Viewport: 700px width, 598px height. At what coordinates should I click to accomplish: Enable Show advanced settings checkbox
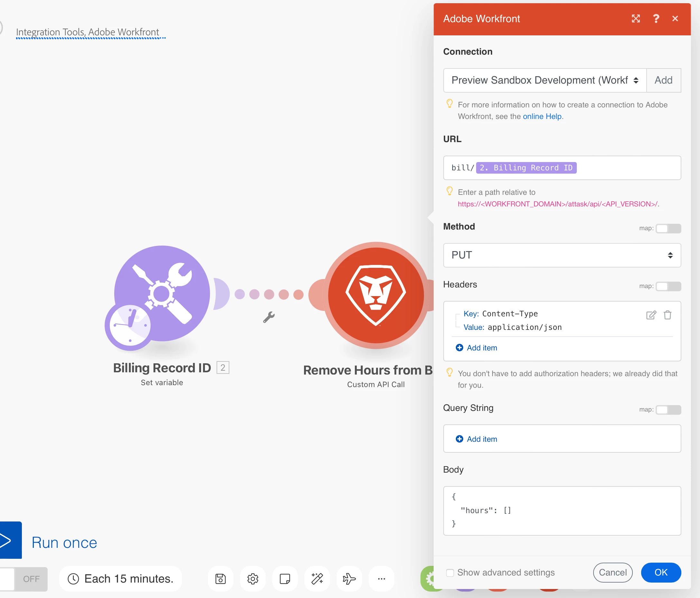point(450,573)
